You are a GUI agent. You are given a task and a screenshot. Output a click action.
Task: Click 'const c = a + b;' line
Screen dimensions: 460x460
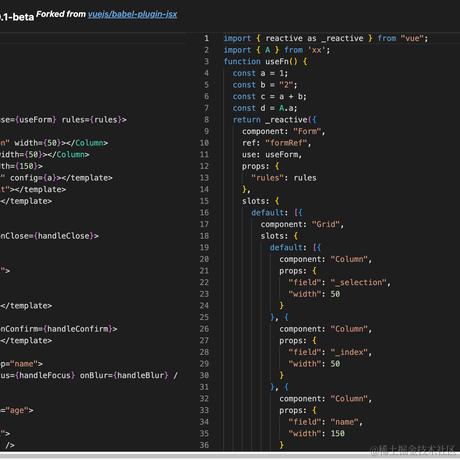[269, 97]
